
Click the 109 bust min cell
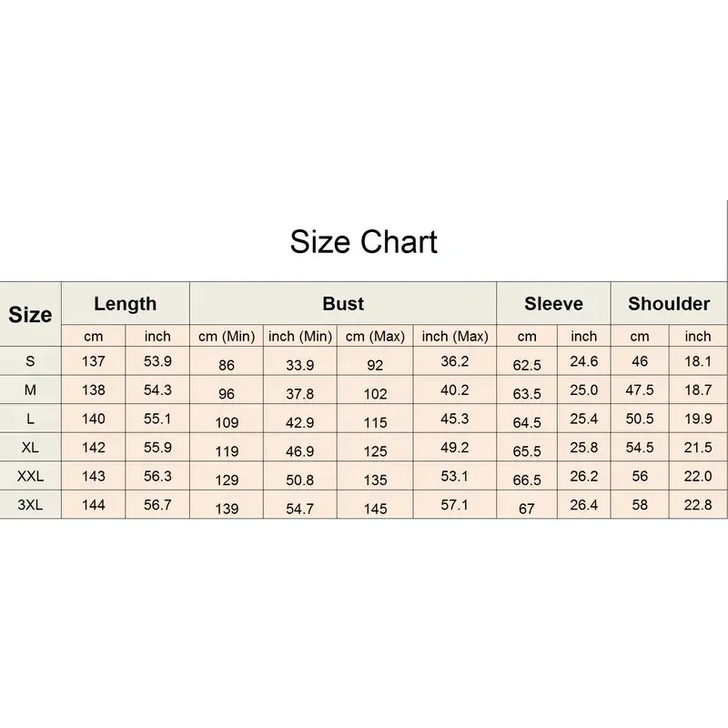[227, 422]
